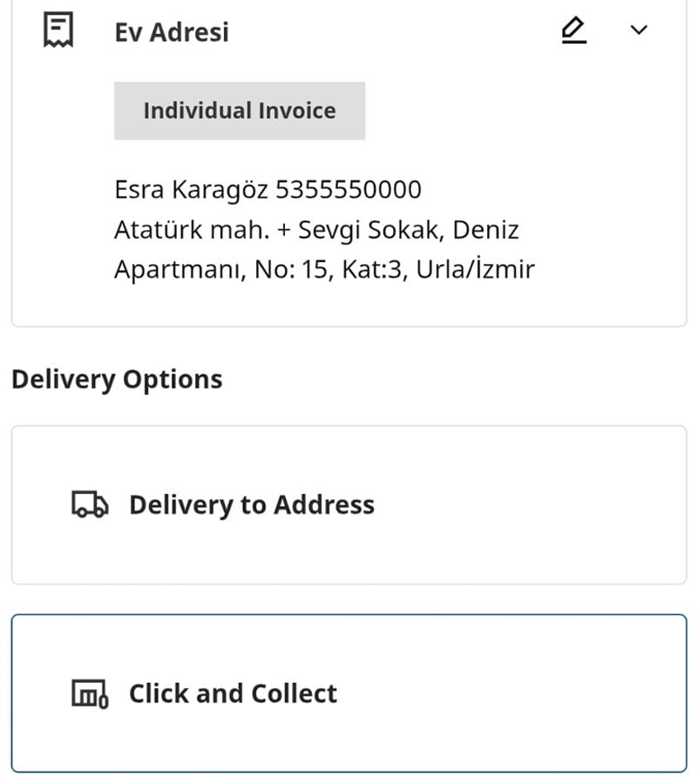
Task: Click the truck icon in Delivery to Address
Action: click(x=89, y=504)
